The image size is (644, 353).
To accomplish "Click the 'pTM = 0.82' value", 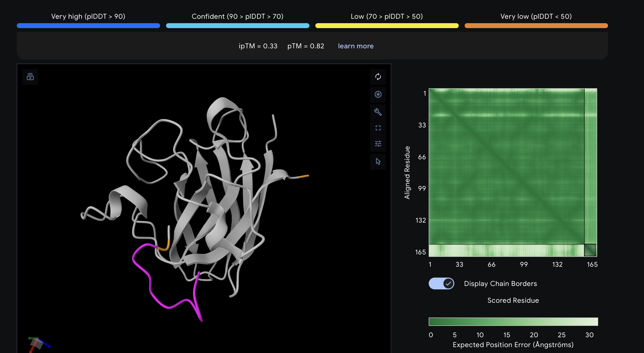I will coord(306,46).
